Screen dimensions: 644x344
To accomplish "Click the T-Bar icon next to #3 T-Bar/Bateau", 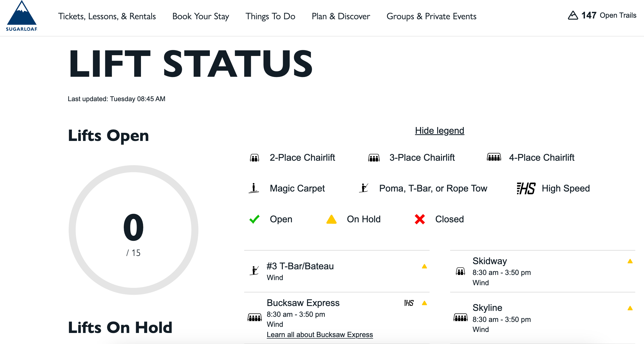I will [254, 271].
